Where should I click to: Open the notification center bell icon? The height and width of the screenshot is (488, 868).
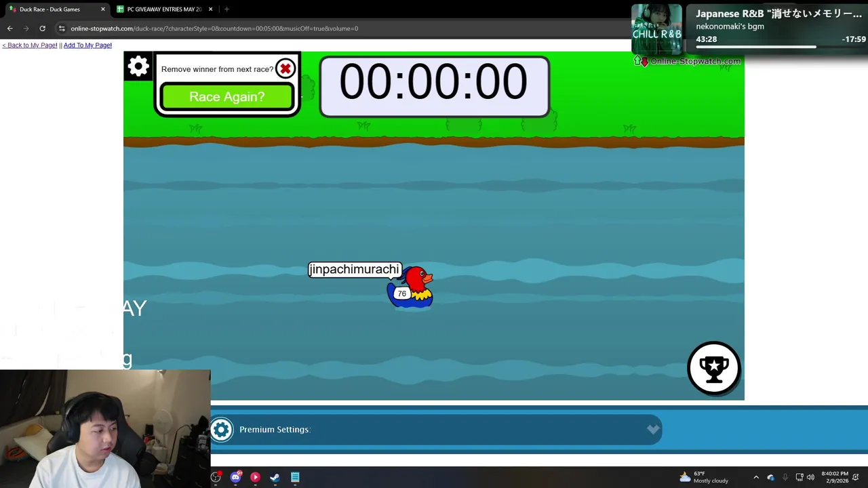[856, 477]
